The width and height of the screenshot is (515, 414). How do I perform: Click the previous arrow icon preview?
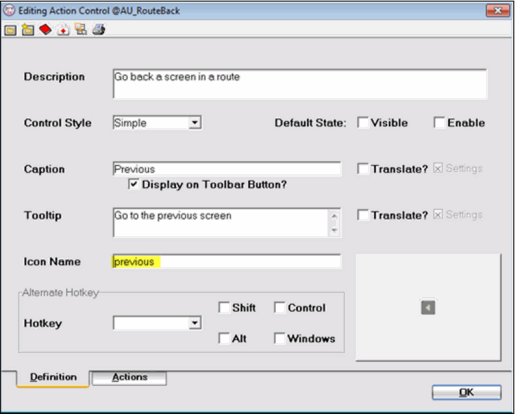point(428,307)
